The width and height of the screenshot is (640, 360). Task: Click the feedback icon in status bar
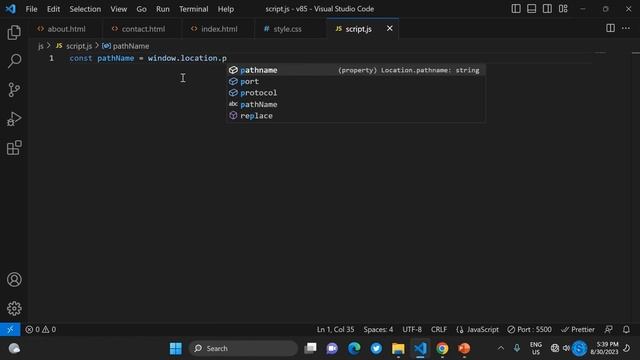coord(609,329)
